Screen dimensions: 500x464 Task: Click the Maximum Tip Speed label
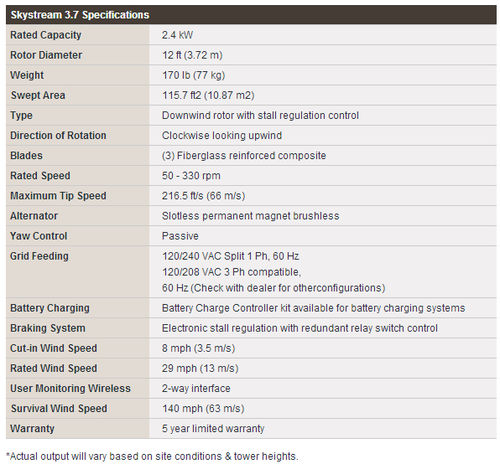pos(58,196)
